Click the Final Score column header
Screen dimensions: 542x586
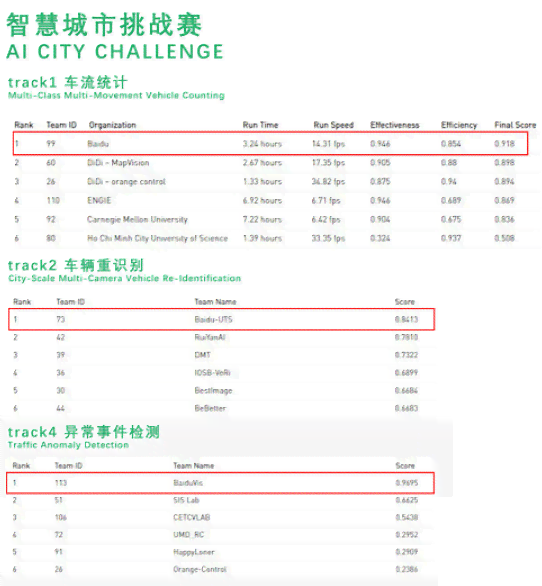tap(515, 125)
